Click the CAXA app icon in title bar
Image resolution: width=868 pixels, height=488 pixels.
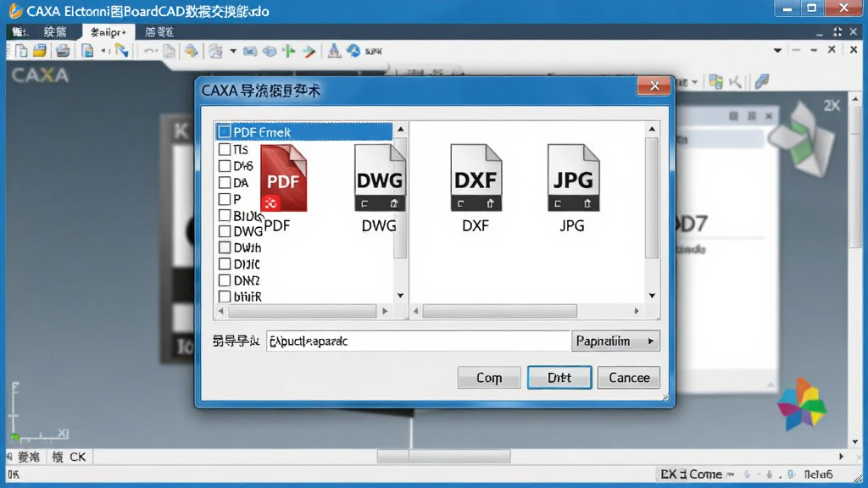[15, 11]
